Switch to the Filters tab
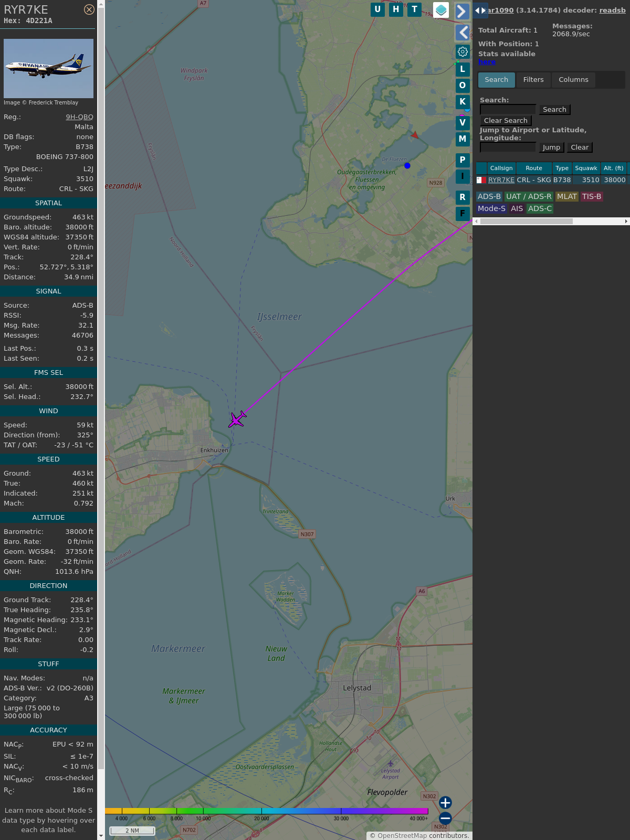 click(533, 80)
